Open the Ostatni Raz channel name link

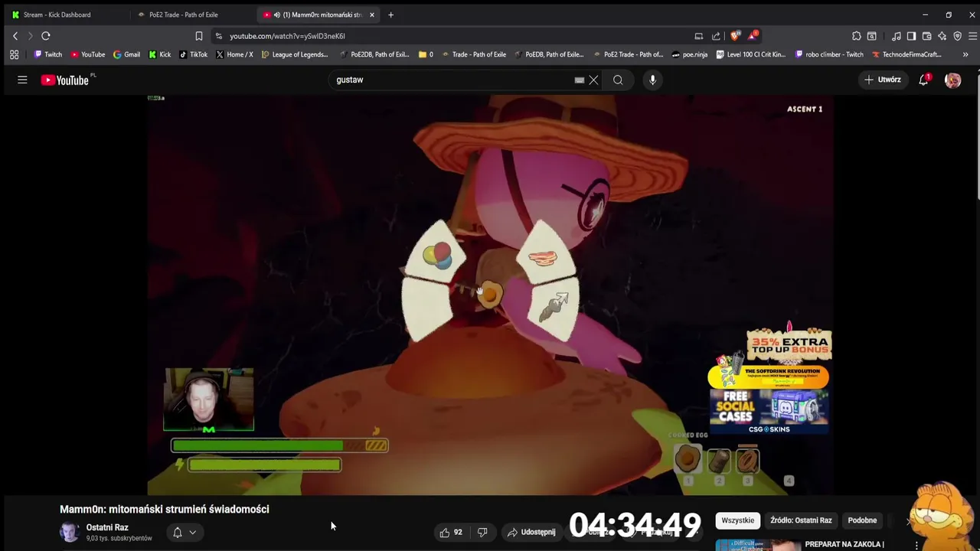coord(107,527)
